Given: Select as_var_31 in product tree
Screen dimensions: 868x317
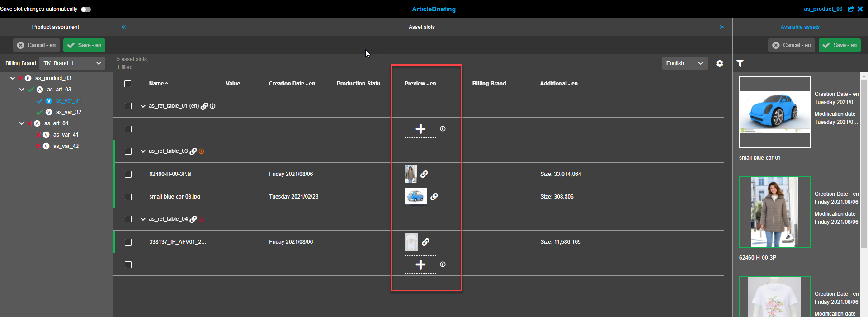Looking at the screenshot, I should (69, 101).
